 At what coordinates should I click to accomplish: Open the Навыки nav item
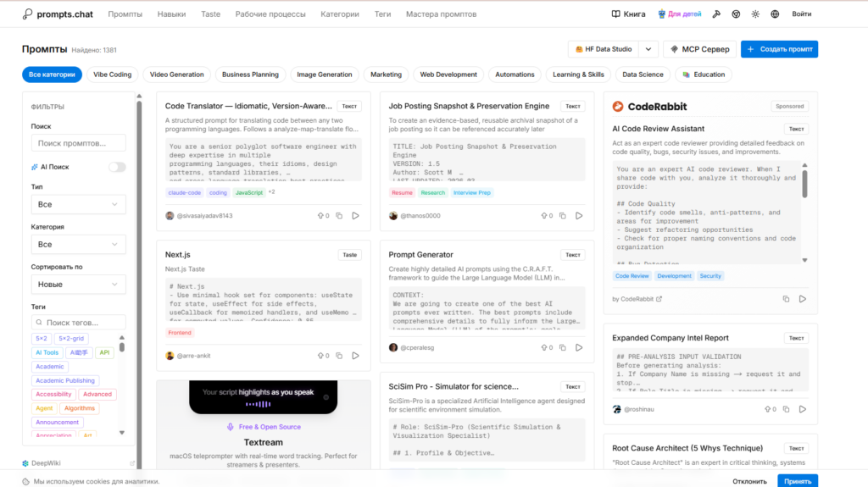(171, 14)
